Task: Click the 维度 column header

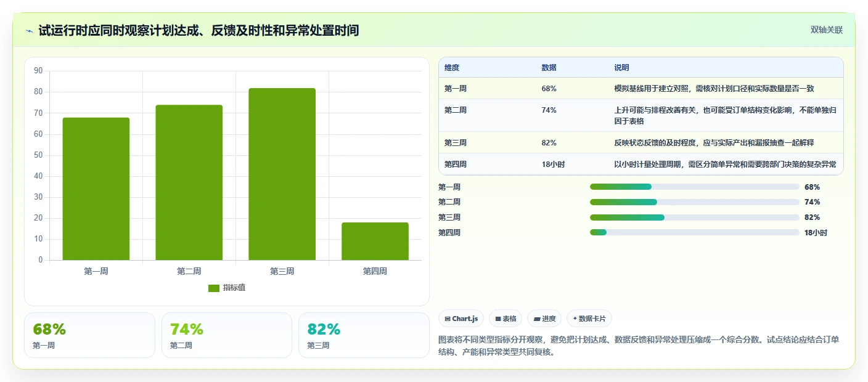Action: (x=452, y=68)
